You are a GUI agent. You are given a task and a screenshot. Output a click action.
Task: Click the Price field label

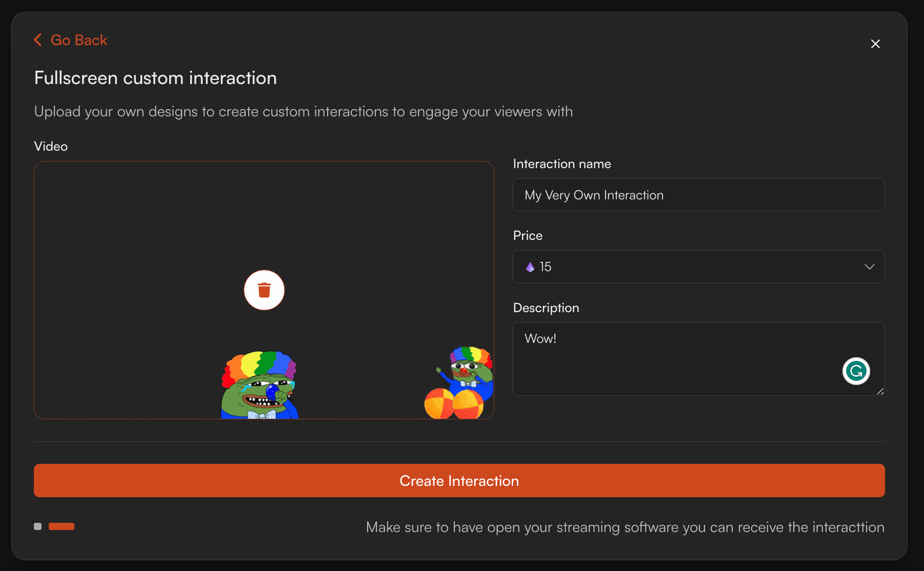[528, 236]
